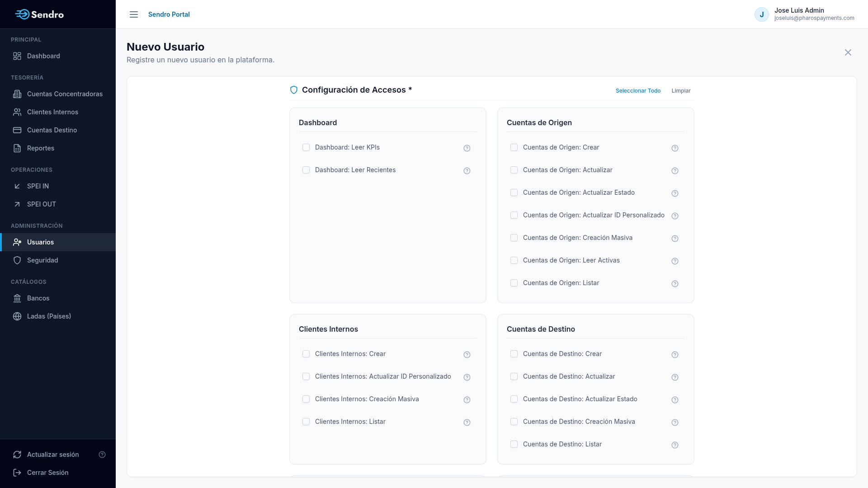Viewport: 868px width, 488px height.
Task: Check Cuentas de Origen: Leer Activas
Action: (514, 260)
